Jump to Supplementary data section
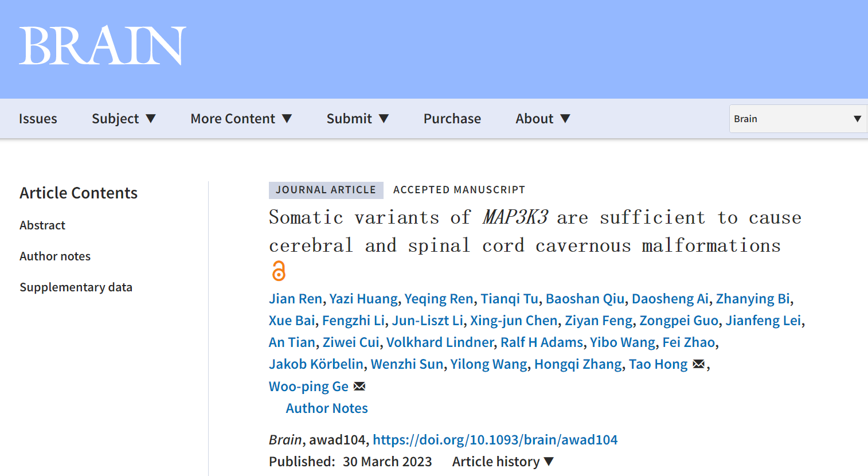The height and width of the screenshot is (476, 868). point(76,287)
